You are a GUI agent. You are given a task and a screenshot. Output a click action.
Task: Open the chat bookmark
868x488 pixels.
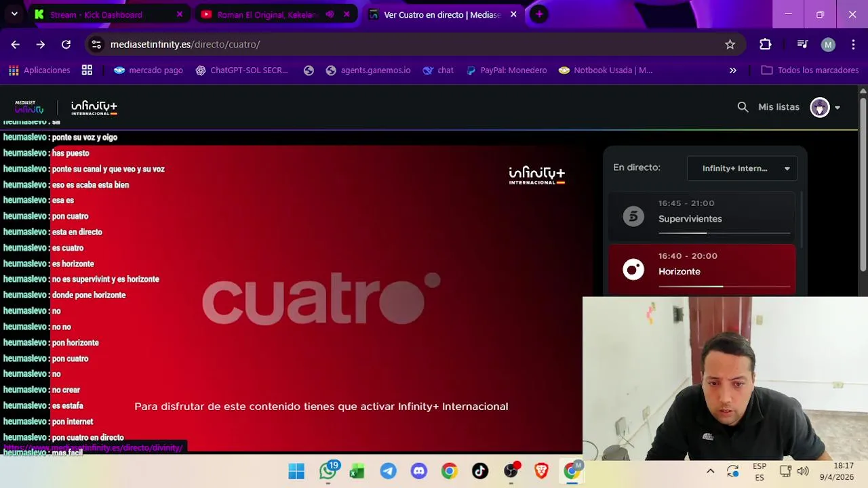[x=438, y=70]
